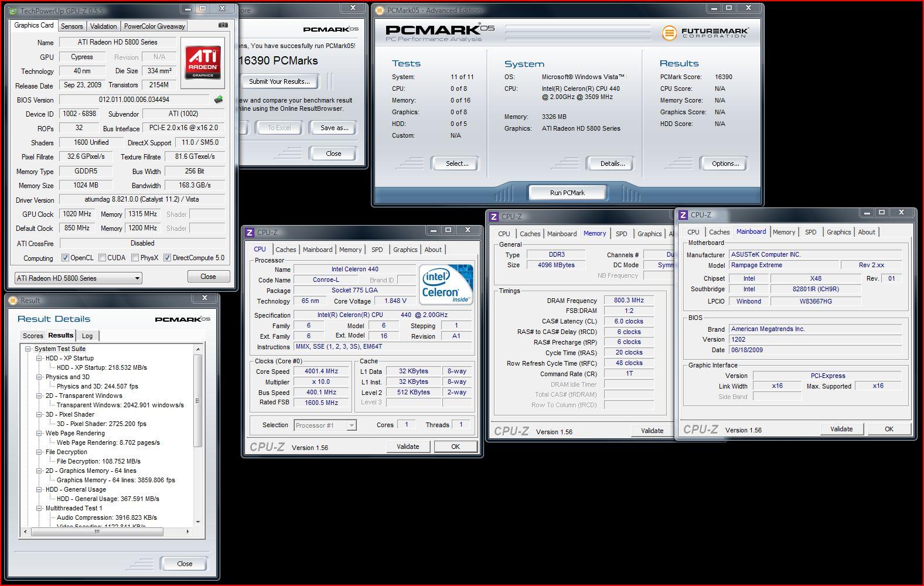Screen dimensions: 924x586
Task: Click the Details... button under System
Action: pos(612,163)
